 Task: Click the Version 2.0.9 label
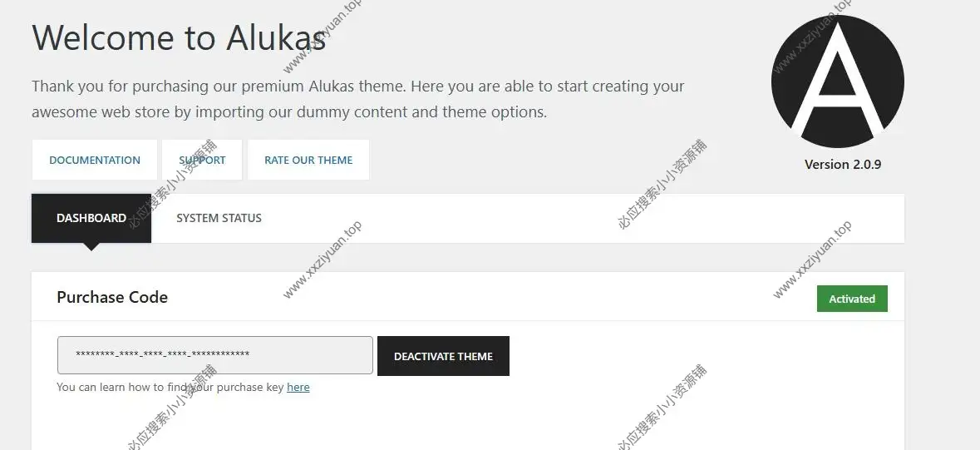coord(843,164)
